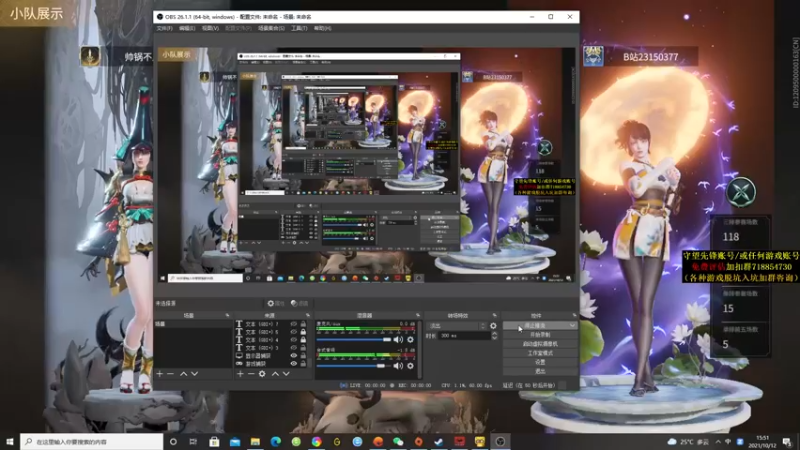Viewport: 800px width, 450px height.
Task: Toggle visibility of text source 4
Action: [294, 340]
